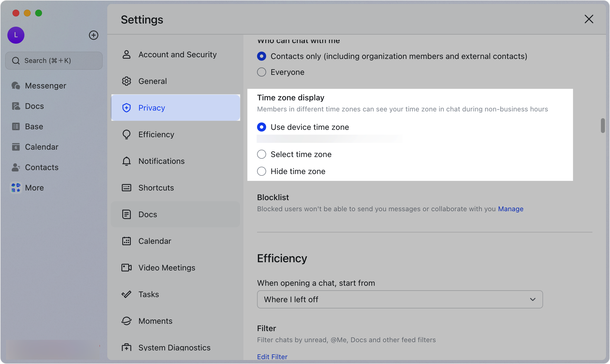Select Hide time zone option
This screenshot has height=364, width=610.
tap(261, 171)
